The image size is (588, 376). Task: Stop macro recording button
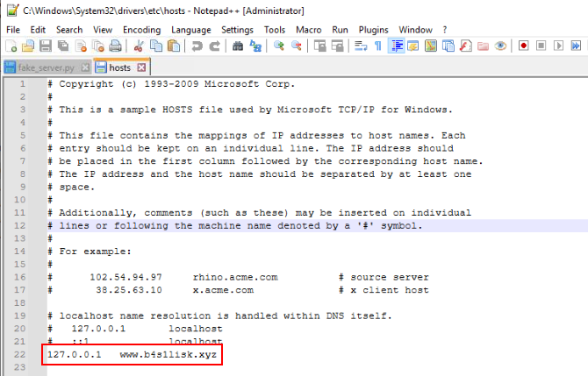coord(541,46)
